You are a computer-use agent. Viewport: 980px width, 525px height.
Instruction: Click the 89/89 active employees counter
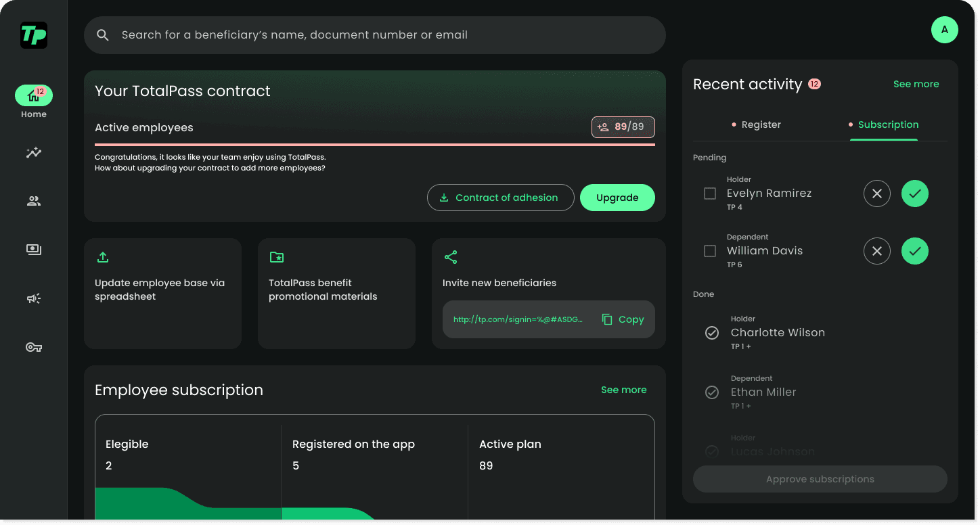[x=623, y=127]
